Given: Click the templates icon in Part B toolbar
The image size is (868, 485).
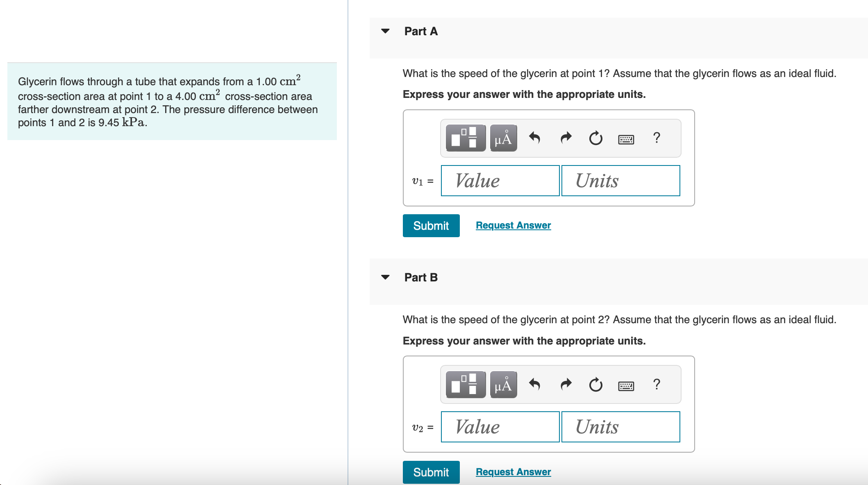Looking at the screenshot, I should 465,385.
